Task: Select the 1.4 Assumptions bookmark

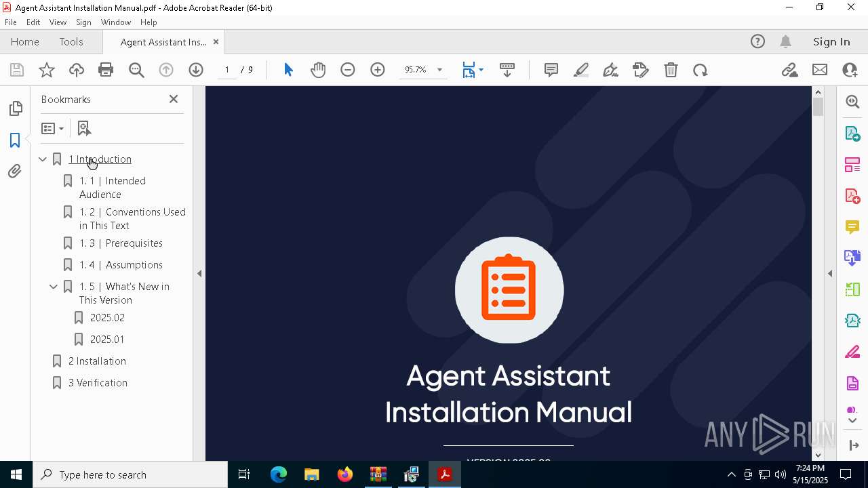Action: pos(121,265)
